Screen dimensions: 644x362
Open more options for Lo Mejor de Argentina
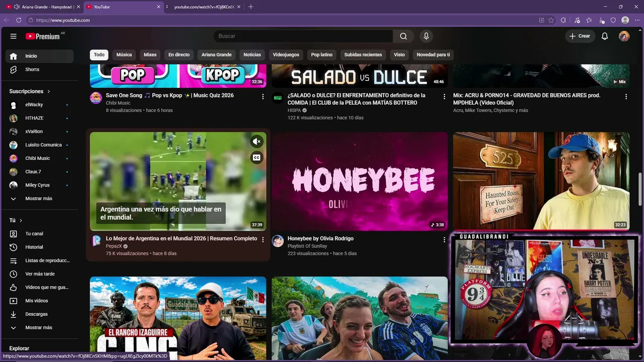coord(263,239)
